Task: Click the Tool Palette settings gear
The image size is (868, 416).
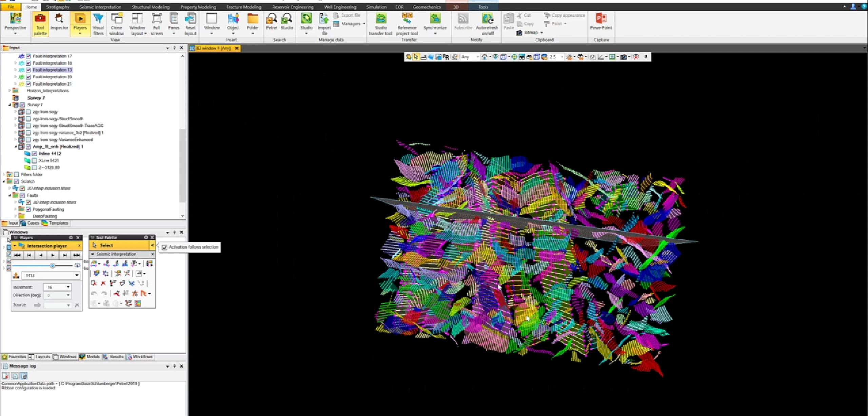Action: tap(146, 237)
